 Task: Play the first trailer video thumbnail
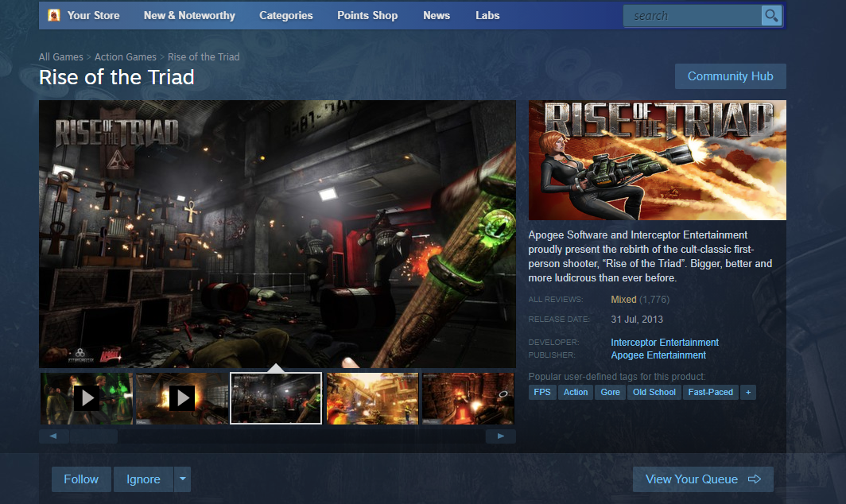pyautogui.click(x=86, y=398)
